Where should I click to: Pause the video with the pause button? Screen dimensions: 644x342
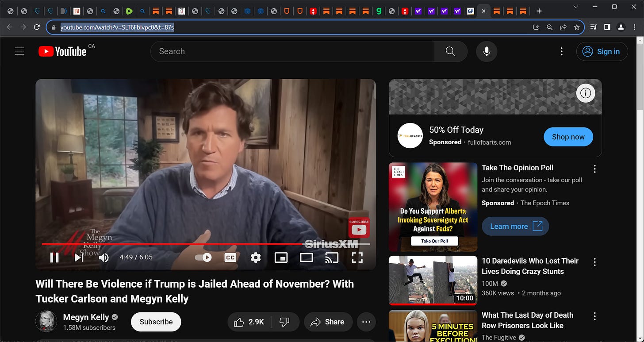click(x=54, y=257)
